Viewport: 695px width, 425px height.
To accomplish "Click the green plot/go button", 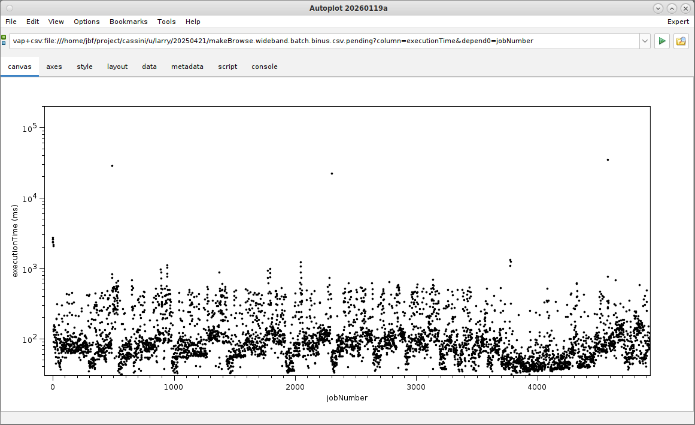I will pos(662,41).
